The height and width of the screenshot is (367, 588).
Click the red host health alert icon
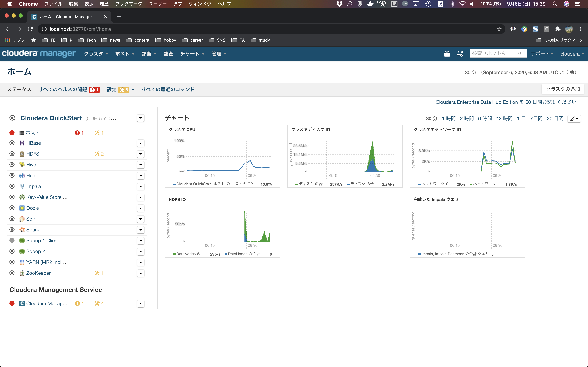[77, 133]
